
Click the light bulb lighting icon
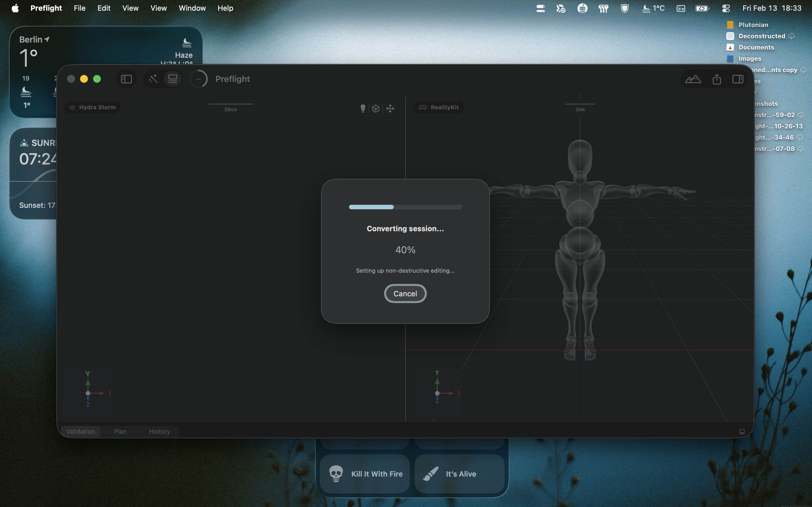point(363,108)
